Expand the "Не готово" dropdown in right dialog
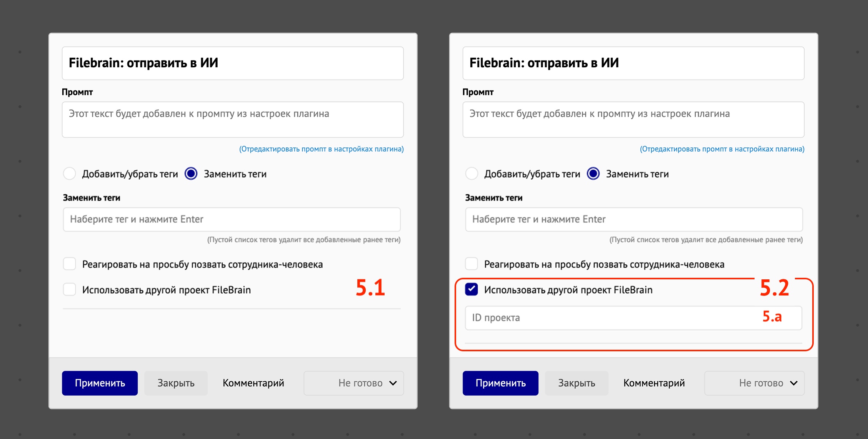 [x=754, y=383]
